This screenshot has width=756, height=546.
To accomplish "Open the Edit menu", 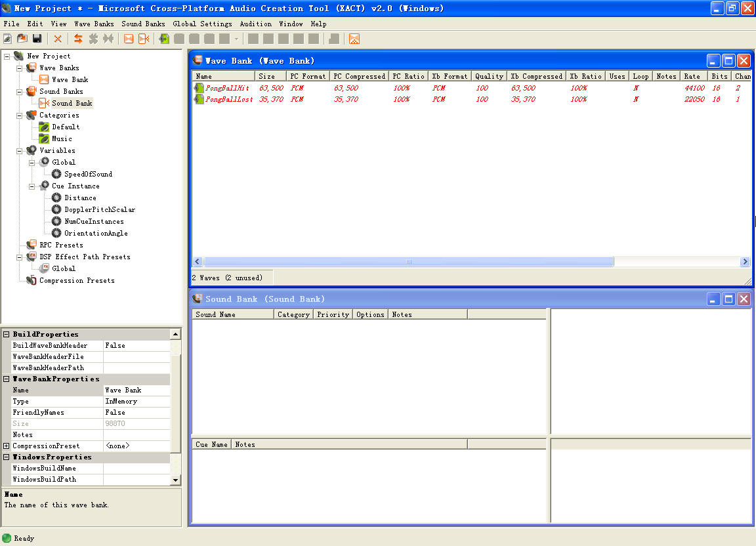I will click(35, 24).
